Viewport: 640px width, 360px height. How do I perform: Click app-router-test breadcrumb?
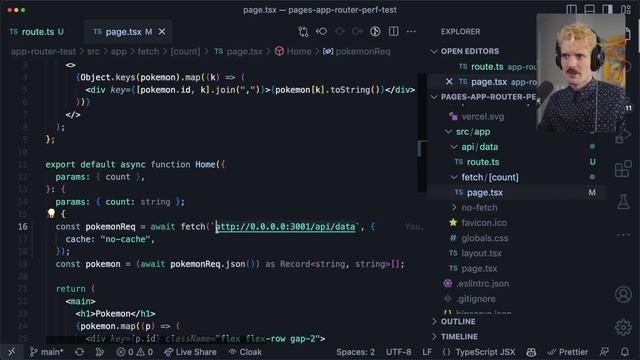coord(43,51)
